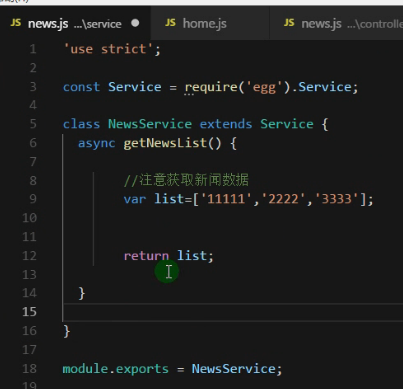Click the '2222' string in the list

pyautogui.click(x=283, y=199)
